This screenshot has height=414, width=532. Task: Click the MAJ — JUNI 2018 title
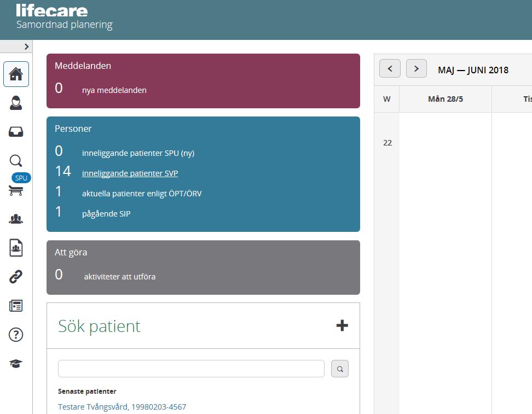(473, 70)
